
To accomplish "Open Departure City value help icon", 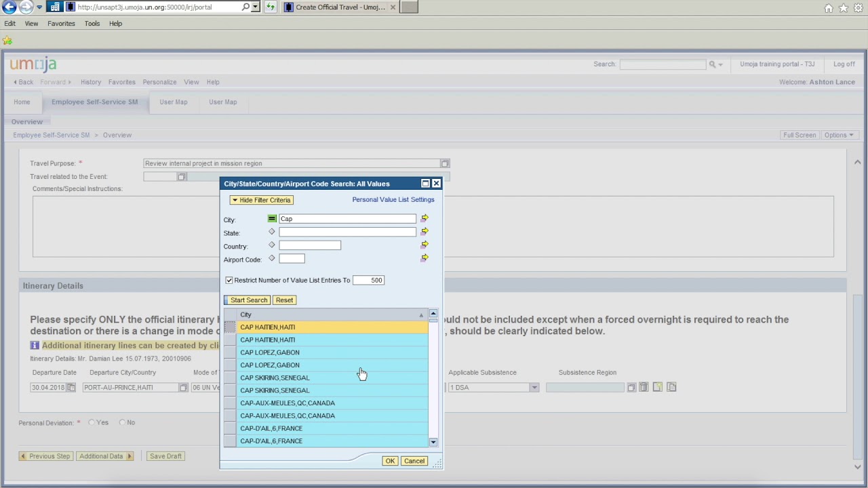I will 183,388.
